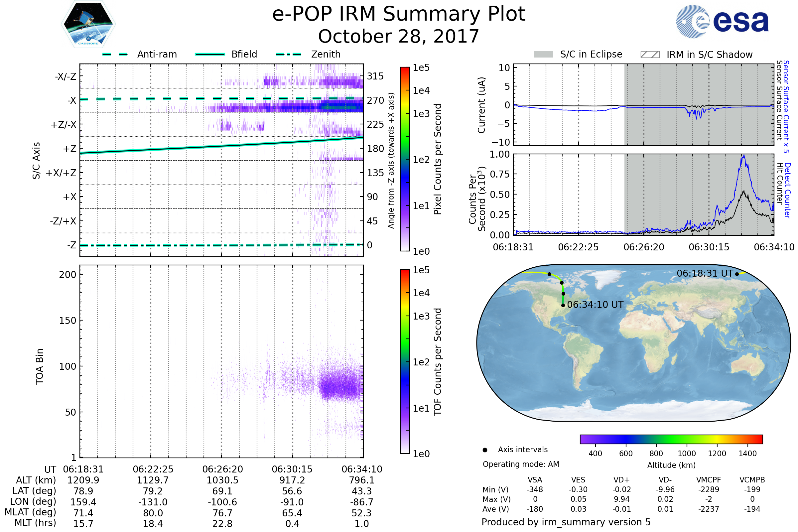Click the CASSIOPE satellite mission logo
Image resolution: width=798 pixels, height=532 pixels.
[88, 24]
